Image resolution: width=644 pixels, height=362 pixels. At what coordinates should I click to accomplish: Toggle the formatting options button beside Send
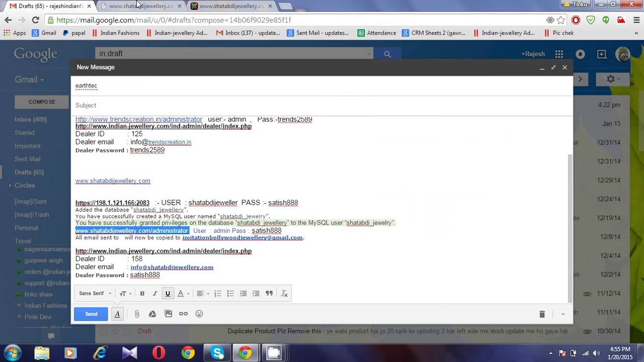tap(117, 314)
